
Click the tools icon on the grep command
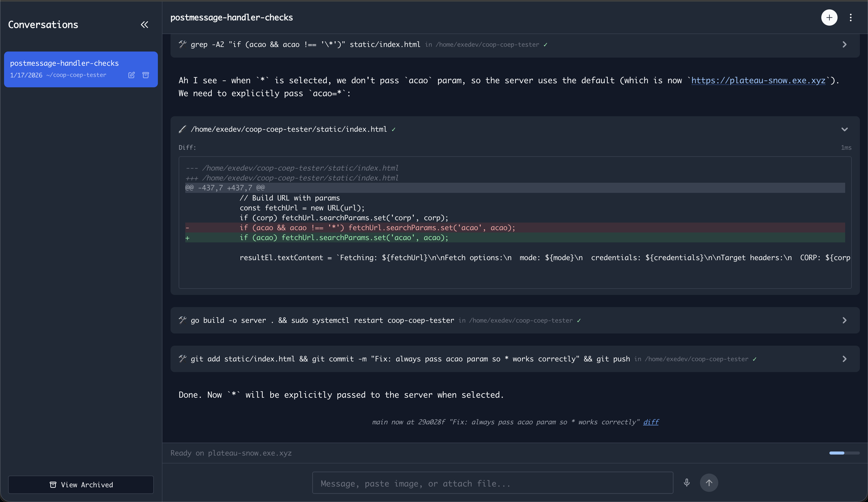coord(182,44)
